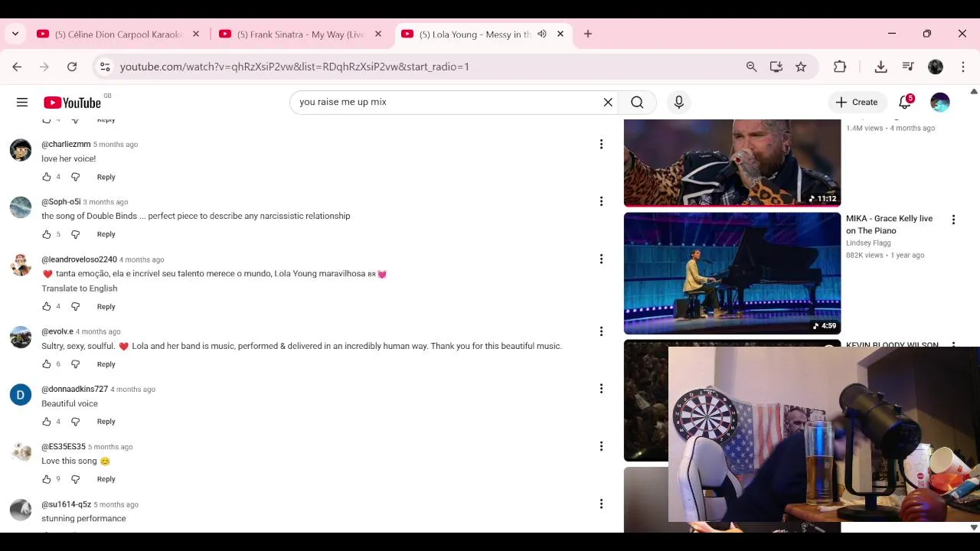This screenshot has width=980, height=551.
Task: Click the search magnifier button
Action: (637, 103)
